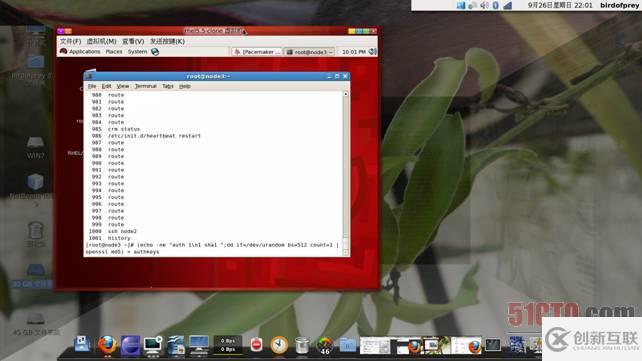Click the purple globe dock icon
642x361 pixels.
pos(130,345)
